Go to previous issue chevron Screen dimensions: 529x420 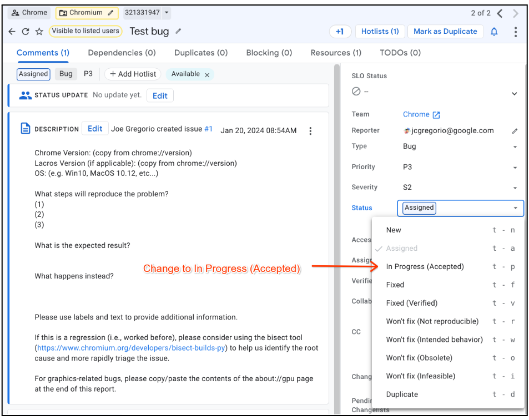(x=500, y=13)
